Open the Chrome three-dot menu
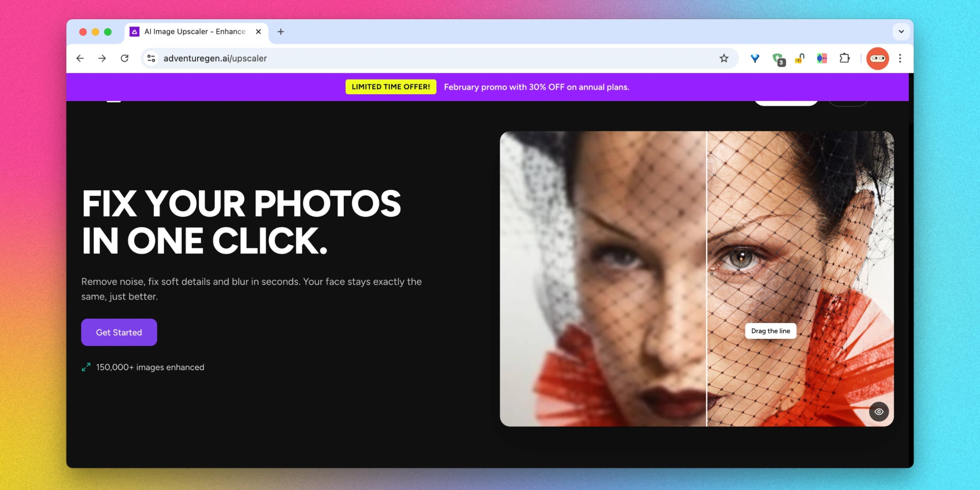This screenshot has width=980, height=490. [x=900, y=58]
